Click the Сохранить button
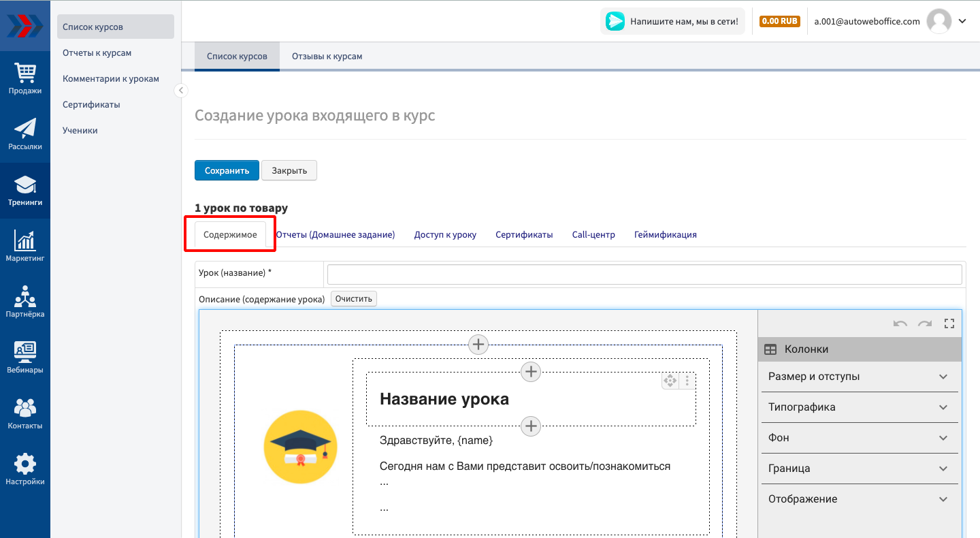Screen dimensions: 980x538 [227, 170]
